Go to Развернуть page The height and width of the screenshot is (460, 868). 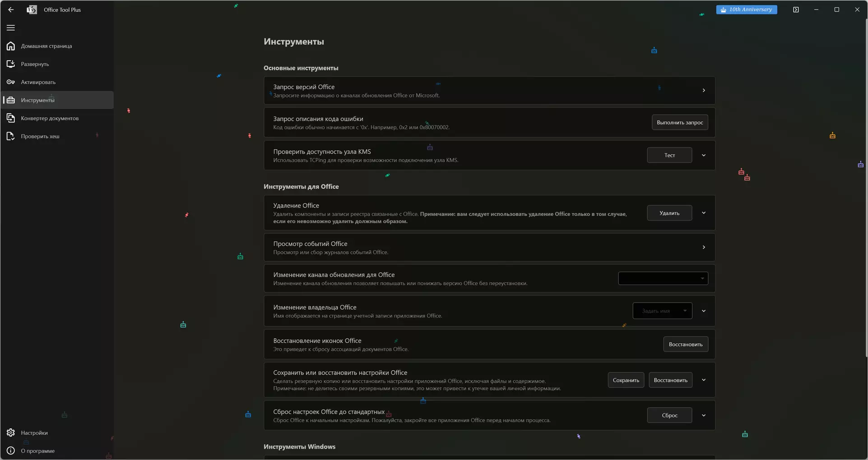[57, 64]
